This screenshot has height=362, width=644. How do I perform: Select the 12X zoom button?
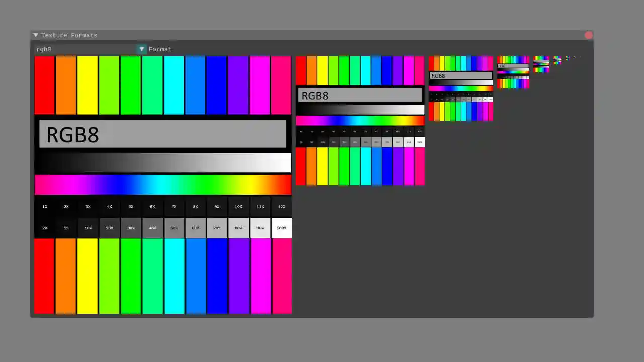281,206
